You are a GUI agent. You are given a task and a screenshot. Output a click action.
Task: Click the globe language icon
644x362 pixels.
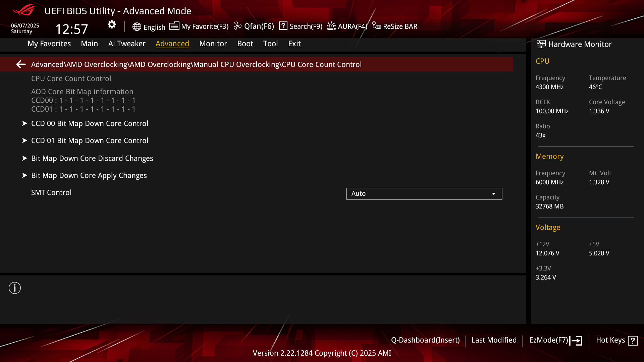click(137, 27)
